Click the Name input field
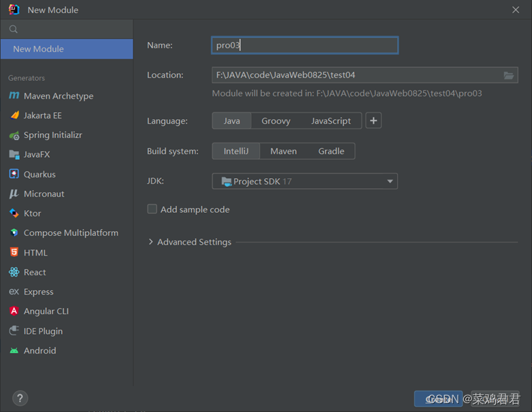Screen dimensions: 532x412 coord(305,45)
